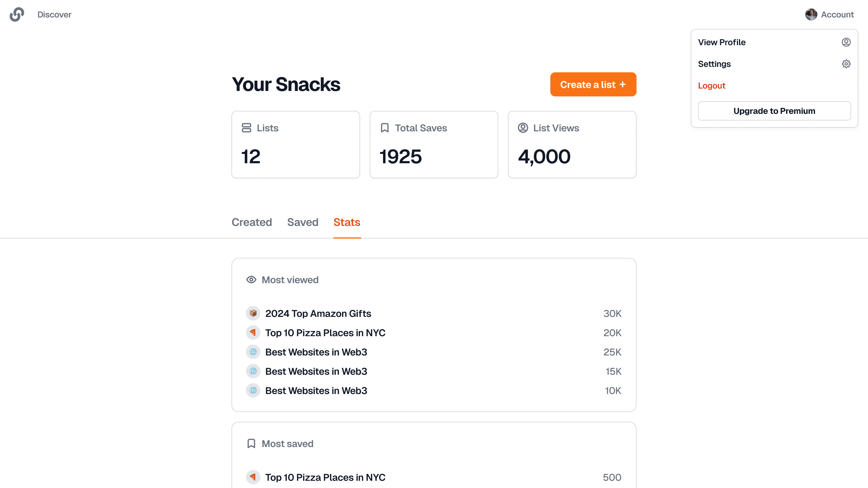
Task: Click the Most saved bookmark icon
Action: (251, 443)
